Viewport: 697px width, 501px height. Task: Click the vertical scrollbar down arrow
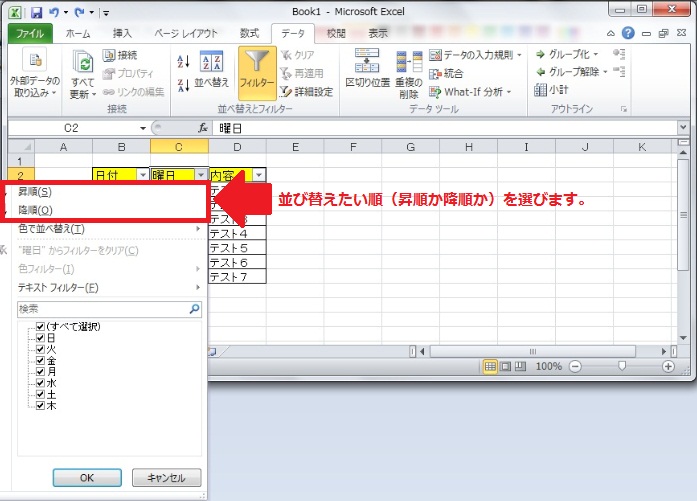coord(683,338)
